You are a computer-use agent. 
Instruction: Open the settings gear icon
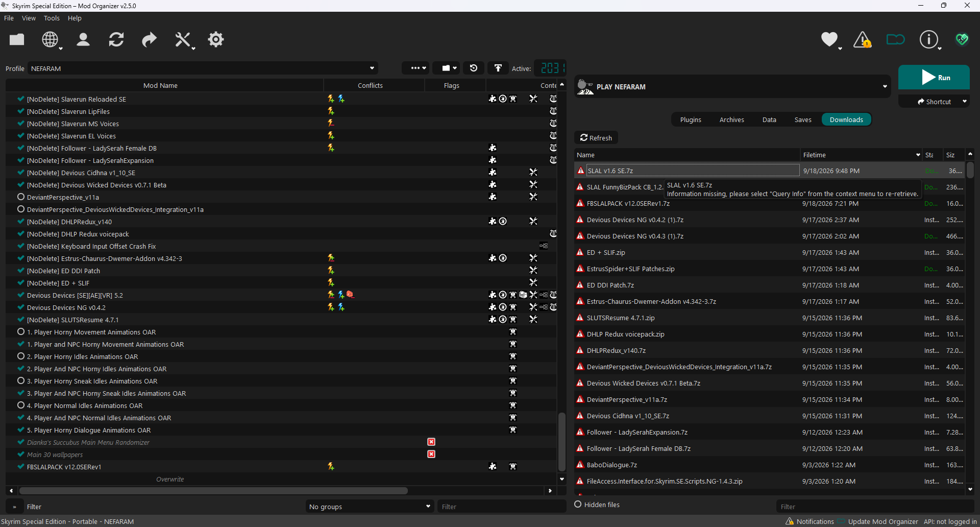pyautogui.click(x=216, y=39)
